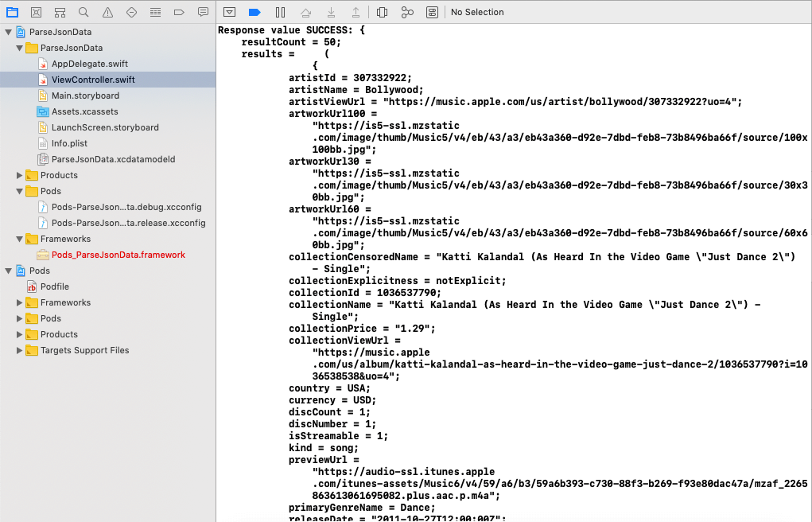The width and height of the screenshot is (812, 522).
Task: Show the Issue navigator warning icon
Action: 107,12
